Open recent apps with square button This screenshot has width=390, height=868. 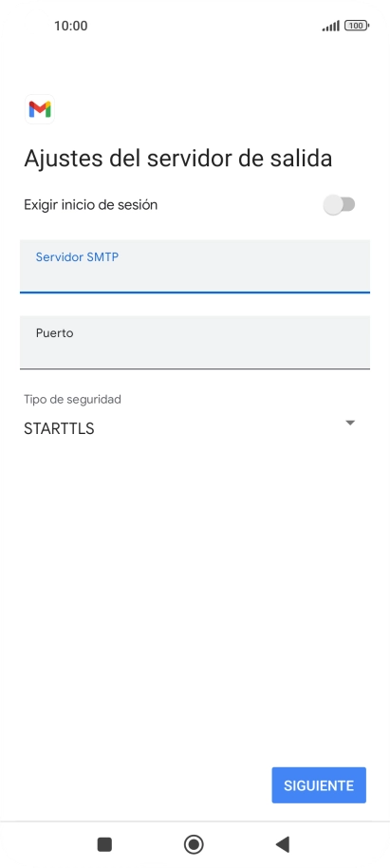click(104, 844)
